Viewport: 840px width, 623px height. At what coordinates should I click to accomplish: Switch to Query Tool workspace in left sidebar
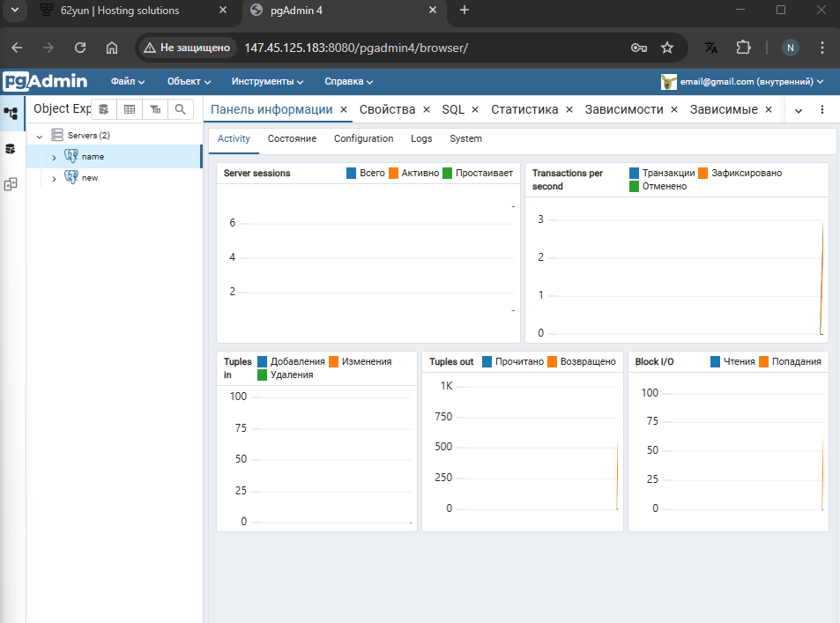[x=11, y=149]
